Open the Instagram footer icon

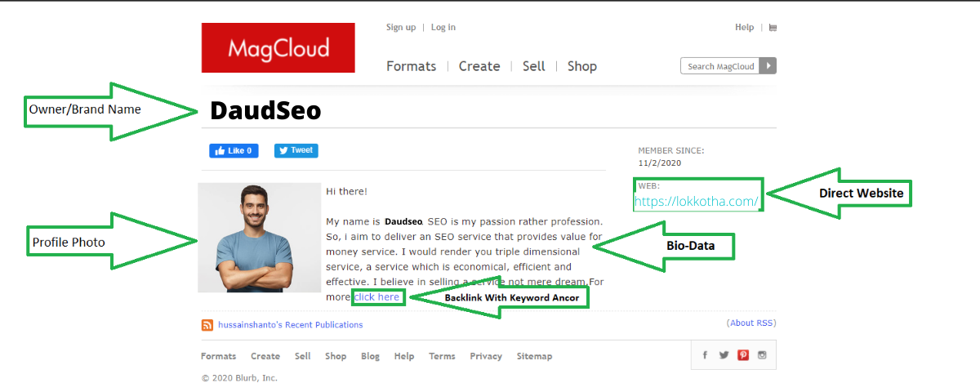point(762,355)
